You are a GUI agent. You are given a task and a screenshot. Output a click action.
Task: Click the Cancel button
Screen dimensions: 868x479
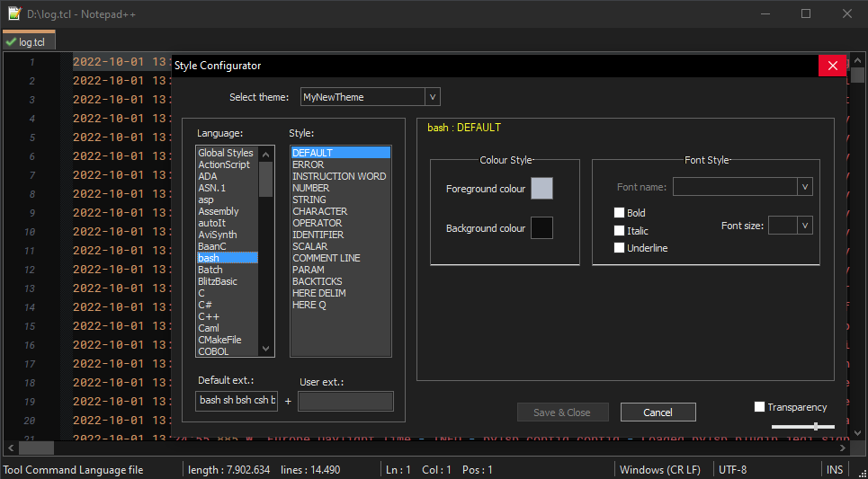658,412
